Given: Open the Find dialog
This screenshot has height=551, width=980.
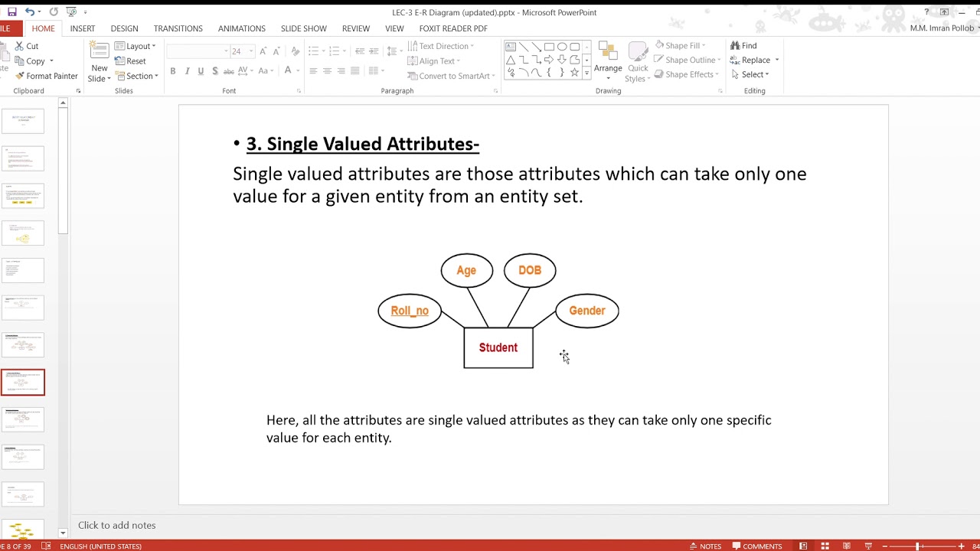Looking at the screenshot, I should point(743,46).
